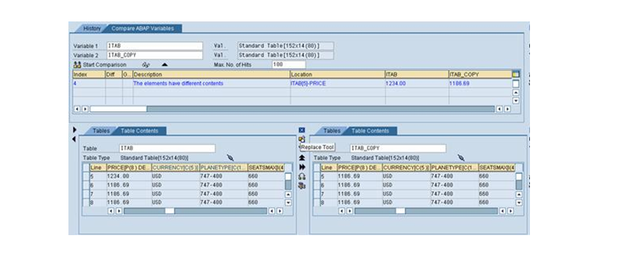644x278 pixels.
Task: Select comparison result row with index 4
Action: 88,84
